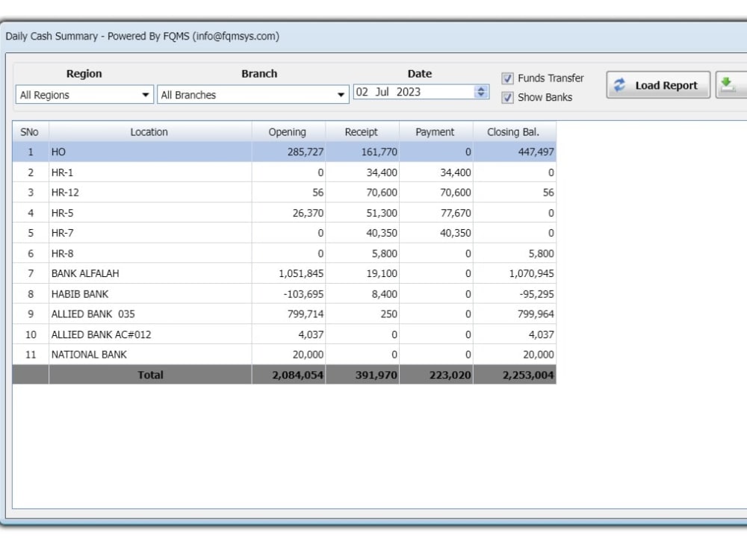Open the All Regions dropdown
747x560 pixels.
84,95
